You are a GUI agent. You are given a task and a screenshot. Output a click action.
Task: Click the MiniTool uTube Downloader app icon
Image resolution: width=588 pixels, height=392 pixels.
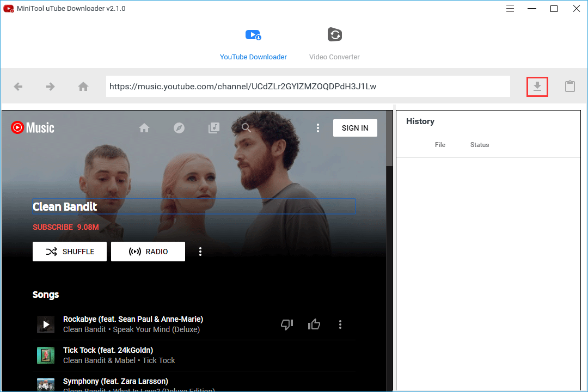(x=9, y=9)
